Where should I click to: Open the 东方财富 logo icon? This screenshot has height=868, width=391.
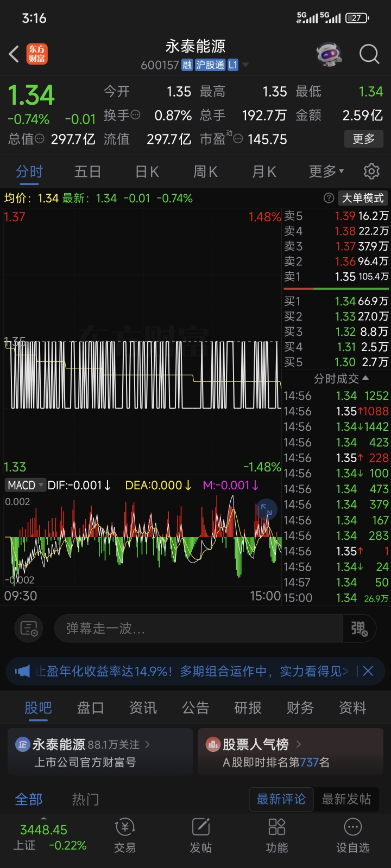tap(37, 54)
